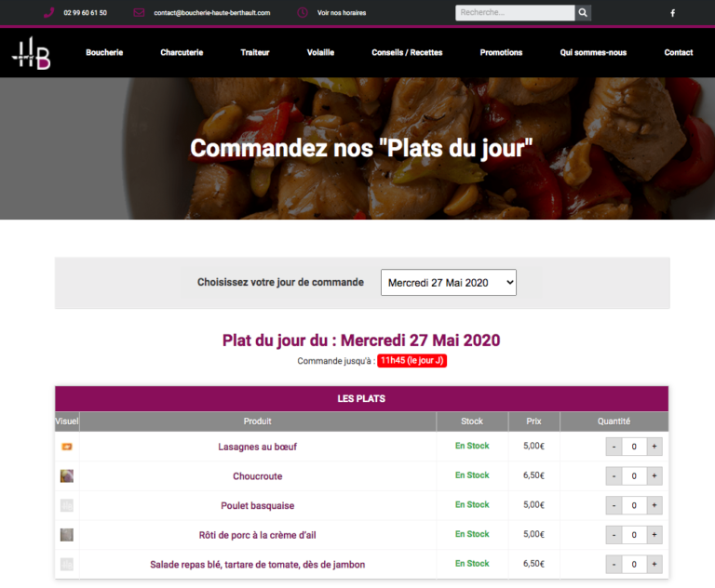Click the Voir nos horaires link
Viewport: 715px width, 588px height.
pos(342,13)
